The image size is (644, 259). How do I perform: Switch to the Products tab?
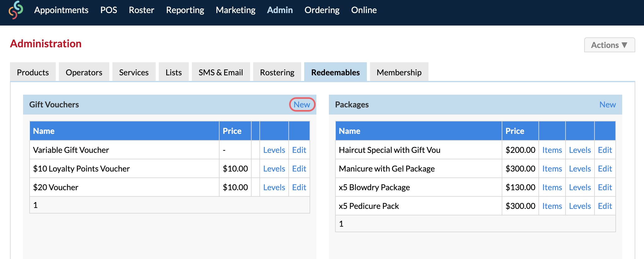coord(33,72)
